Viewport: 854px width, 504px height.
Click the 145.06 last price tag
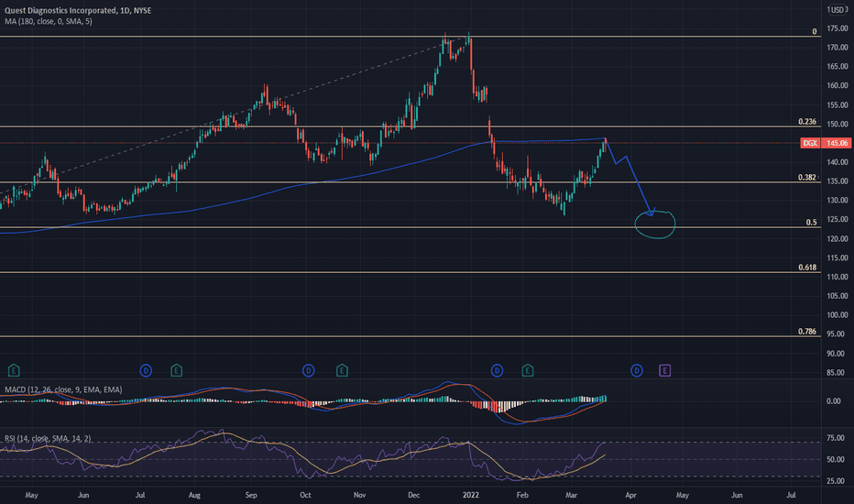pos(838,143)
